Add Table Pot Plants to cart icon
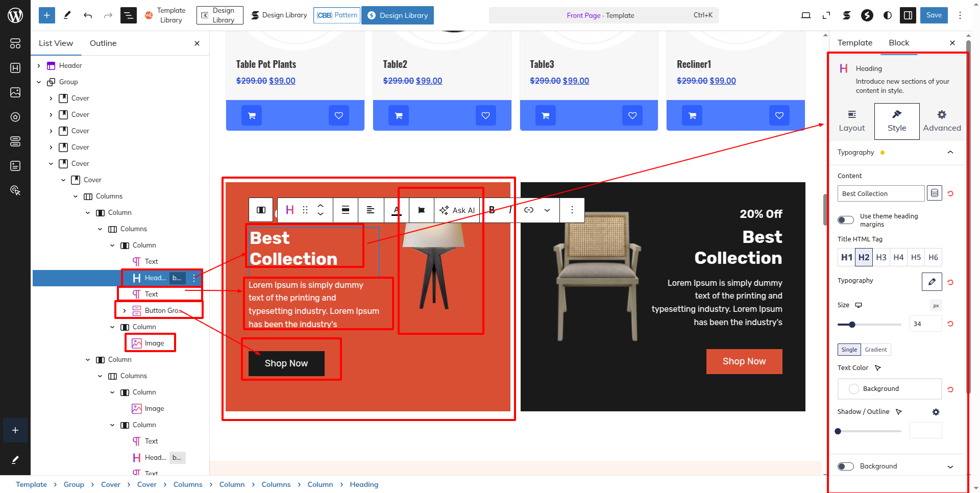Screen dimensions: 980x493 coord(252,115)
